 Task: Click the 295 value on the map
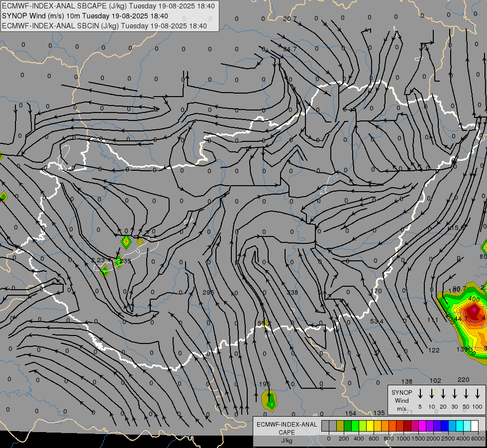point(208,293)
